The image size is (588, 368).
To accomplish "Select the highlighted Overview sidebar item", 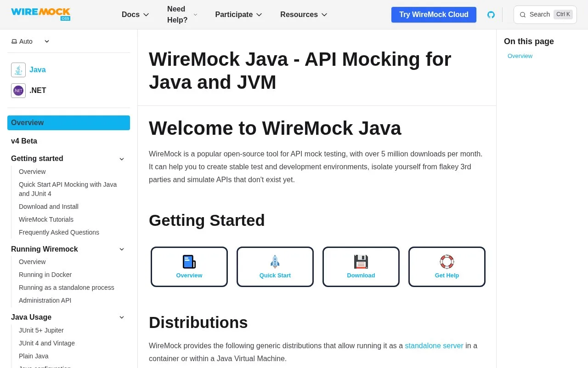I will pos(68,123).
